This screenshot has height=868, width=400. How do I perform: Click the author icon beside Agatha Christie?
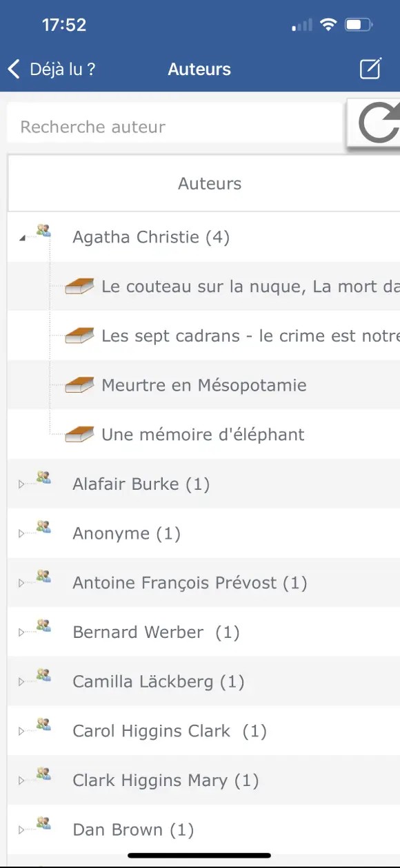tap(44, 230)
